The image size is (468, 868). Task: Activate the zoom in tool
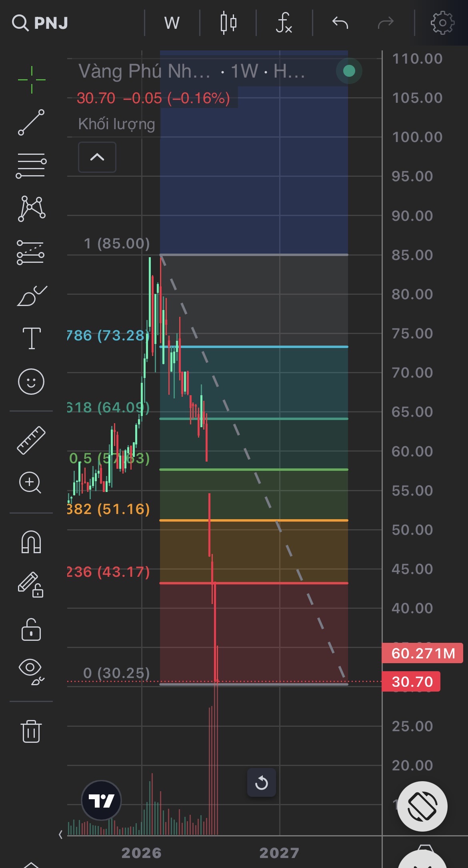(30, 483)
